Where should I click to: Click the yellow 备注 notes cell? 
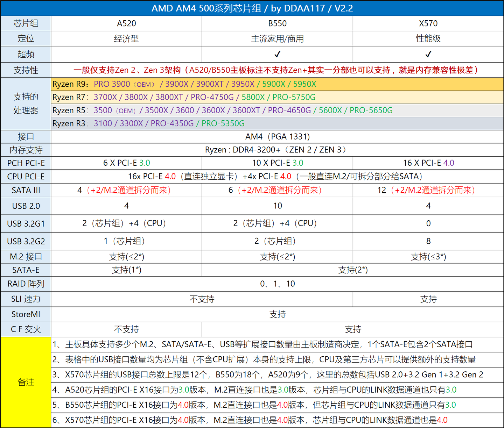click(x=26, y=382)
